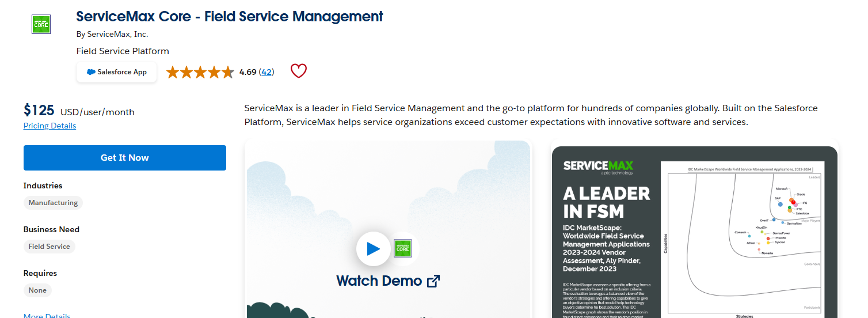
Task: Click By ServiceMax, Inc. publisher text
Action: (112, 34)
